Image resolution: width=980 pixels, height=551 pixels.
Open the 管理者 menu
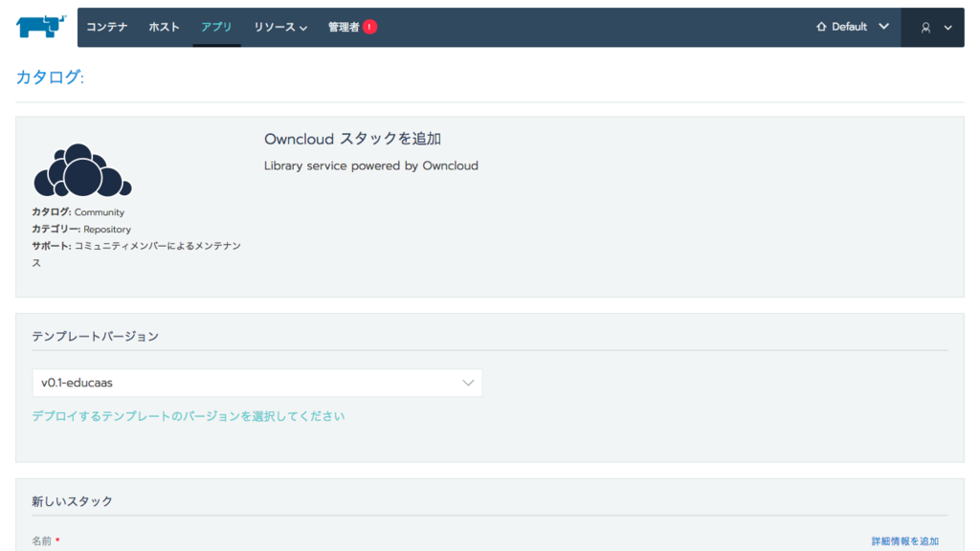344,27
